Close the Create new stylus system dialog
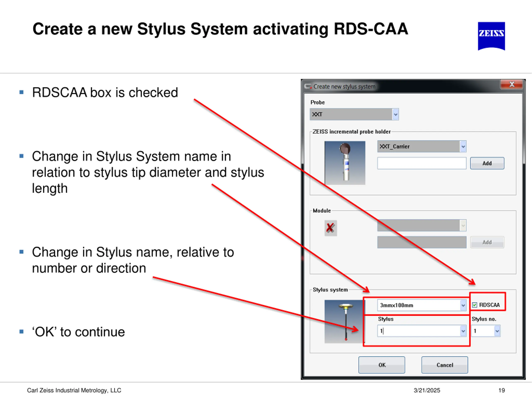The width and height of the screenshot is (532, 399). tap(512, 84)
